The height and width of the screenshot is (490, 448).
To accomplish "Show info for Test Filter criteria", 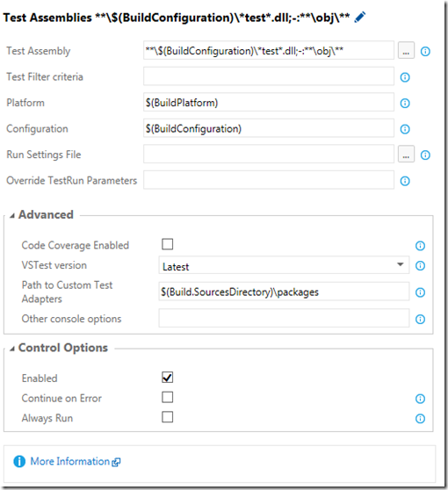I will pyautogui.click(x=405, y=77).
